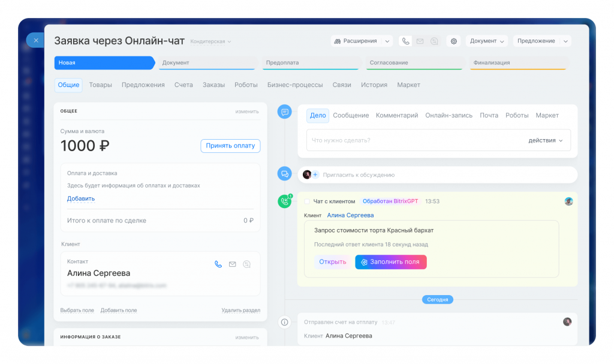614x364 pixels.
Task: Set deal stage to Новая
Action: [104, 63]
